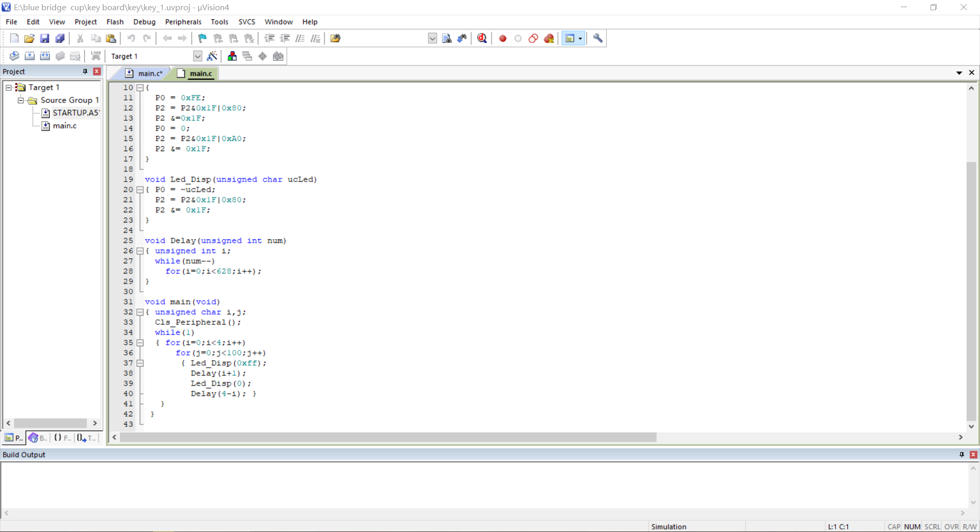Rebuild all target files icon
Screen dimensions: 980x532
(x=45, y=56)
